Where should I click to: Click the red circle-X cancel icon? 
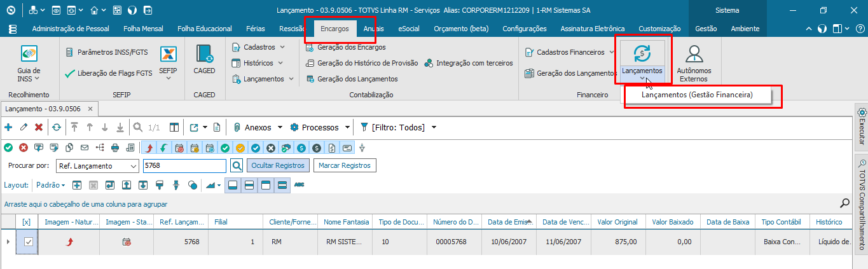[24, 148]
